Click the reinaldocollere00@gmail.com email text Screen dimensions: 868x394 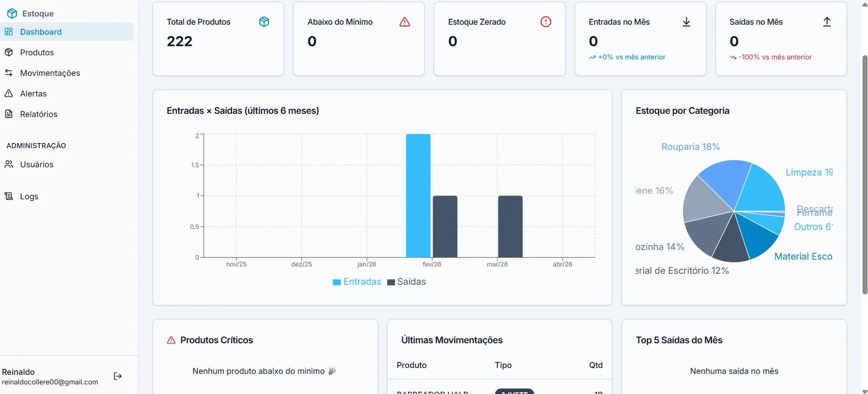50,382
